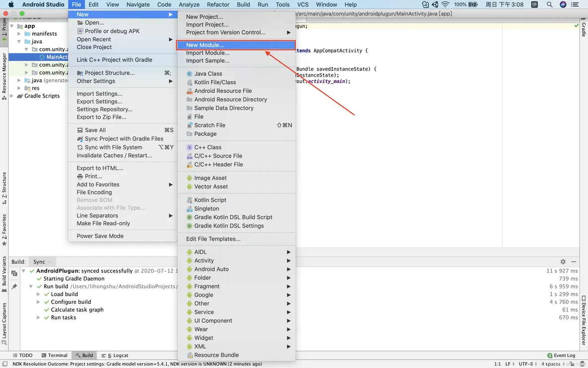Toggle the Layout Captures tool window
This screenshot has height=368, width=588.
click(x=4, y=323)
